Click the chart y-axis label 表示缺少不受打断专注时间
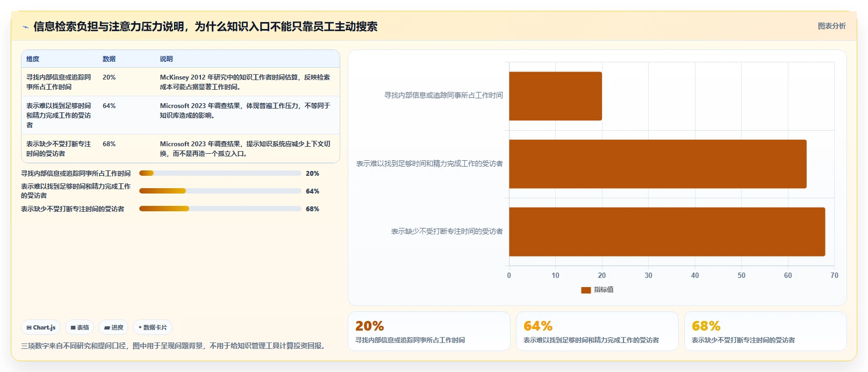 point(447,231)
